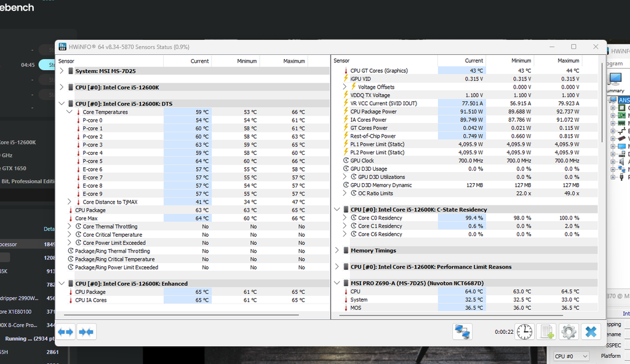630x364 pixels.
Task: Expand Core C0 Residency row
Action: [x=345, y=218]
